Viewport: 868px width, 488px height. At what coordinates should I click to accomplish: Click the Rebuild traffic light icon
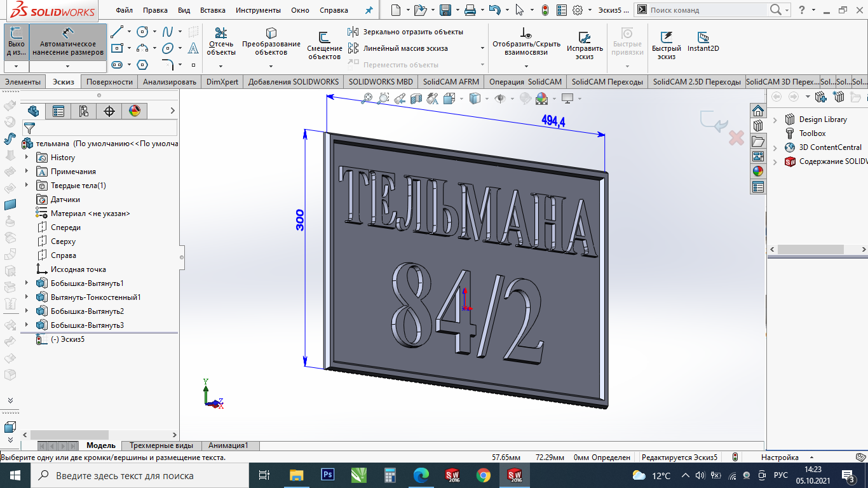click(x=545, y=10)
